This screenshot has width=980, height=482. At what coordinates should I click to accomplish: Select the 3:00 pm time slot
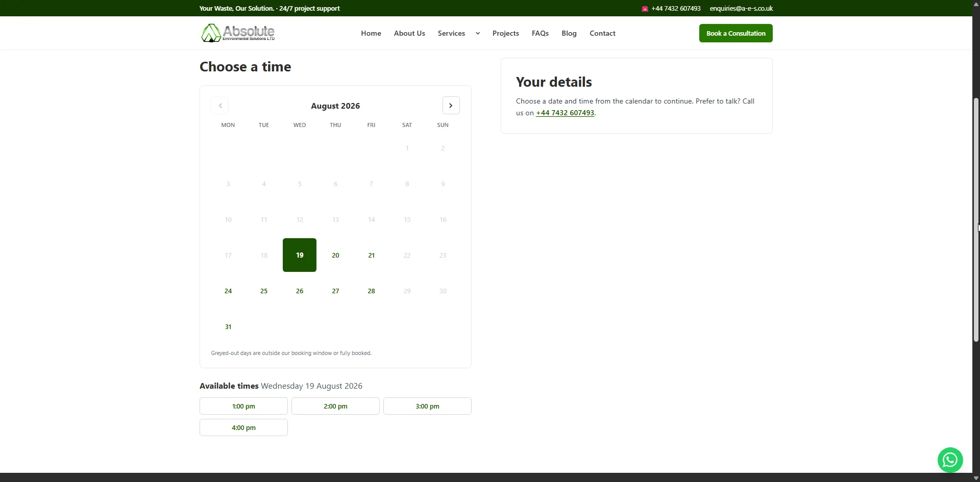427,406
